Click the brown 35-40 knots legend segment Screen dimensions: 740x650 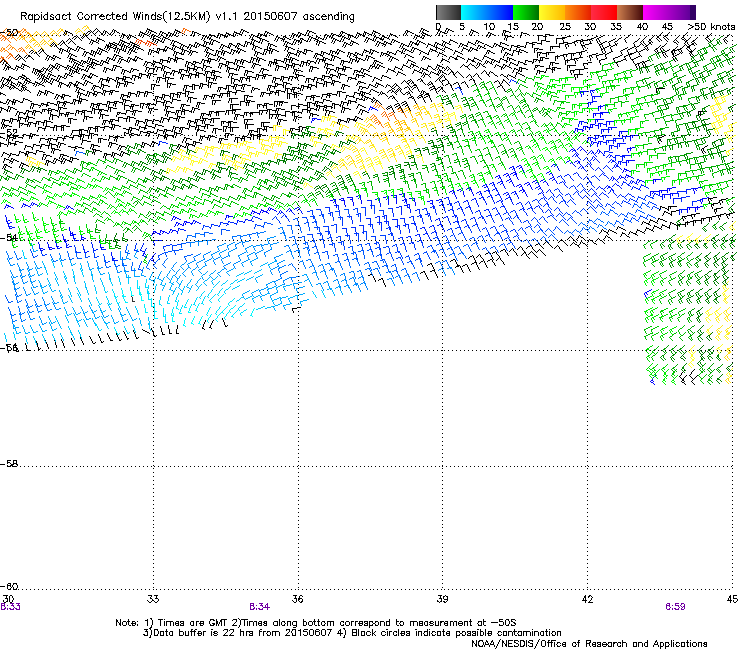point(630,12)
